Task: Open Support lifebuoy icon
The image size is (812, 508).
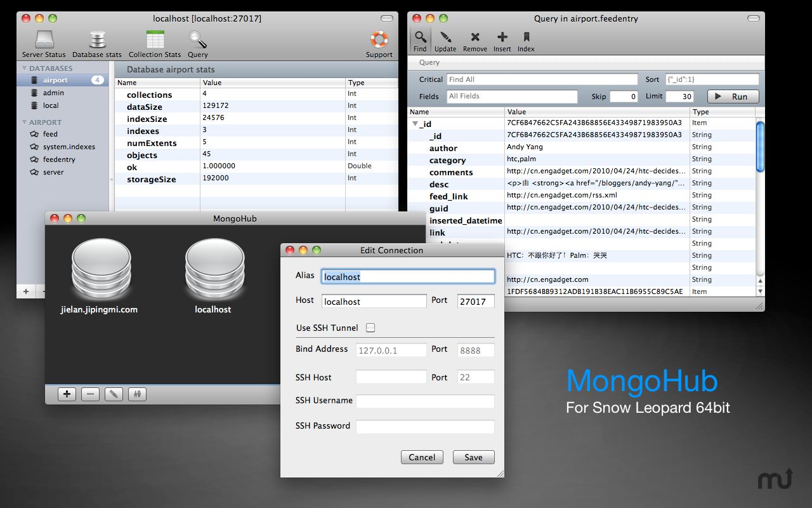Action: tap(379, 44)
